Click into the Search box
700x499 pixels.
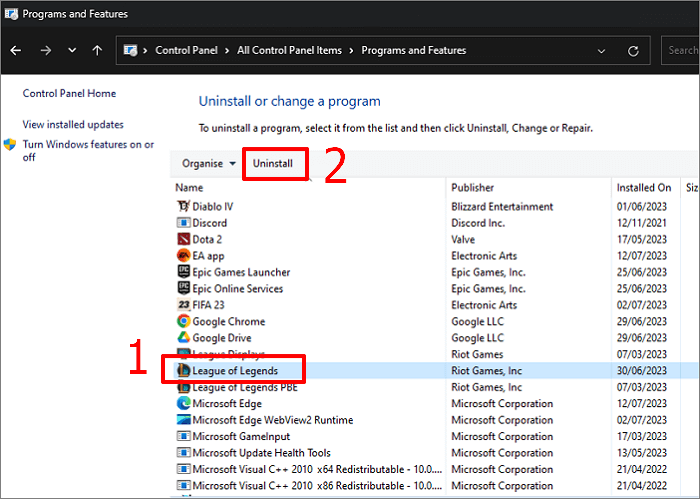681,50
